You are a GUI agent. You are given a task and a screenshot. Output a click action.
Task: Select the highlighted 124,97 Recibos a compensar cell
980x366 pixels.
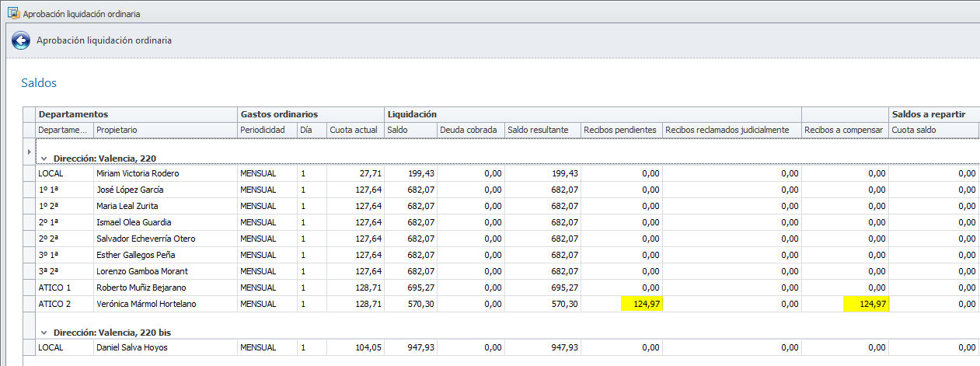[x=866, y=304]
